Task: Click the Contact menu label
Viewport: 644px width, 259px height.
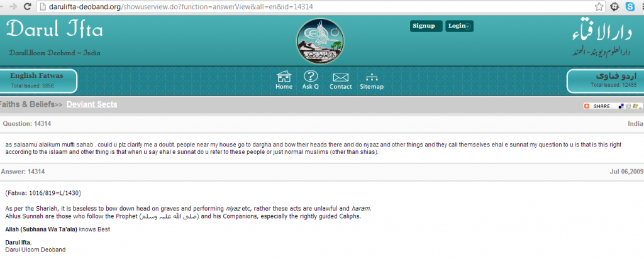Action: (x=340, y=87)
